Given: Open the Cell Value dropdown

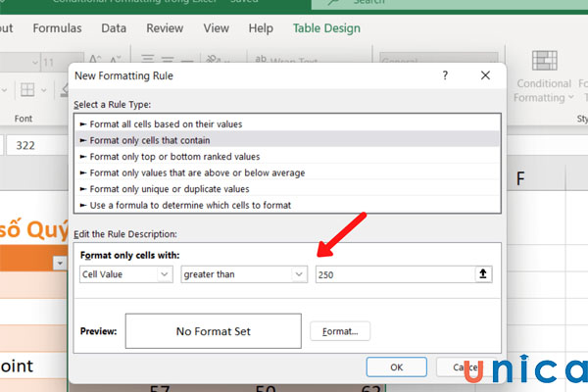Looking at the screenshot, I should (125, 275).
